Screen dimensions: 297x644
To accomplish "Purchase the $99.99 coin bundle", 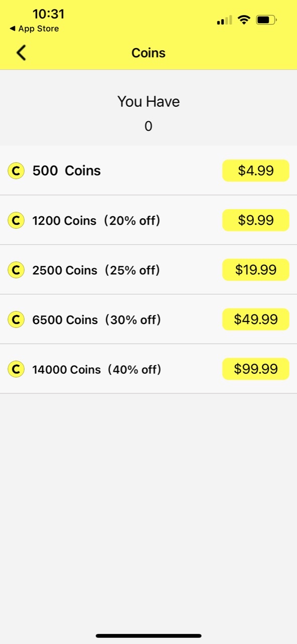I will pos(256,369).
